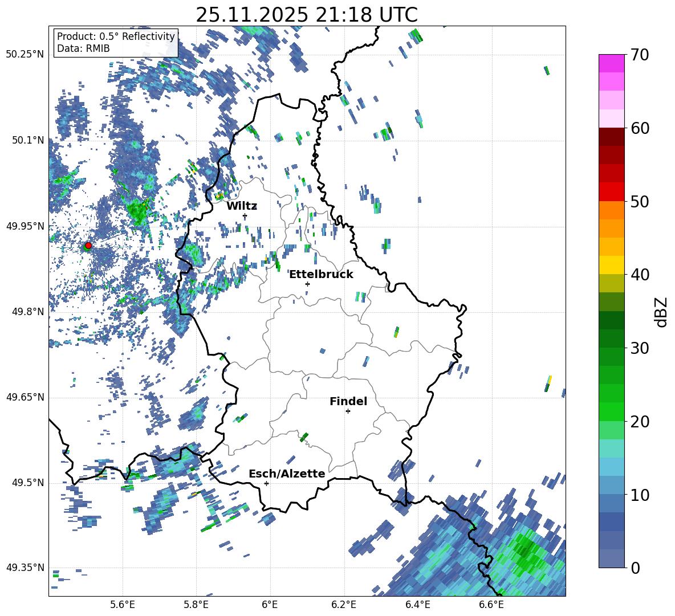This screenshot has width=675, height=616.
Task: Click the 'Product: 0.5° Reflectivity' legend text
Action: (x=116, y=36)
